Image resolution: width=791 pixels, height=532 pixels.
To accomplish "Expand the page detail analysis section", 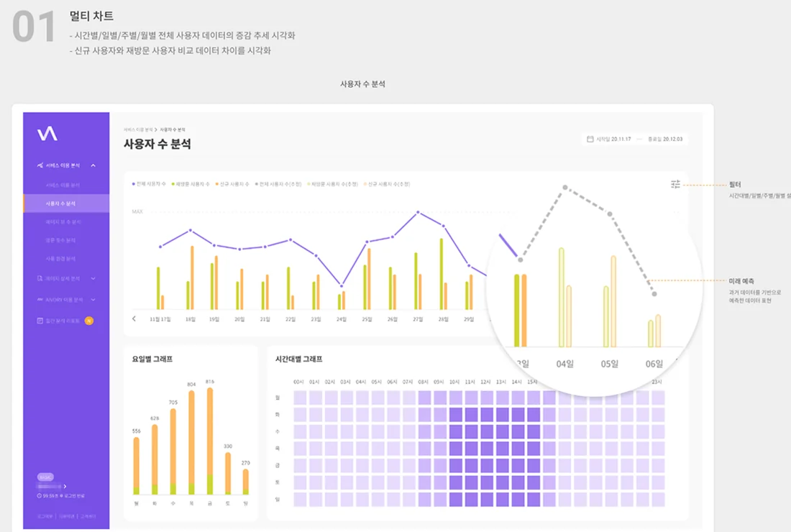I will click(x=93, y=278).
